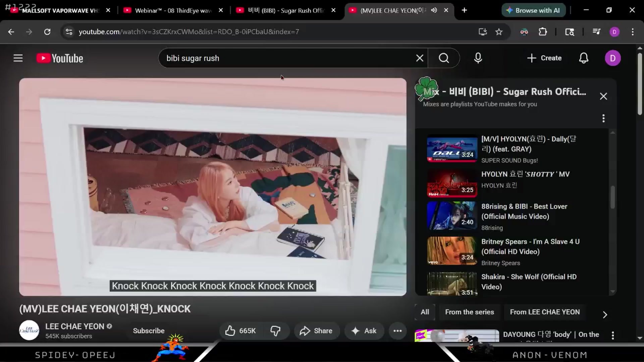The width and height of the screenshot is (644, 362).
Task: Select the From the series chip
Action: [x=470, y=312]
